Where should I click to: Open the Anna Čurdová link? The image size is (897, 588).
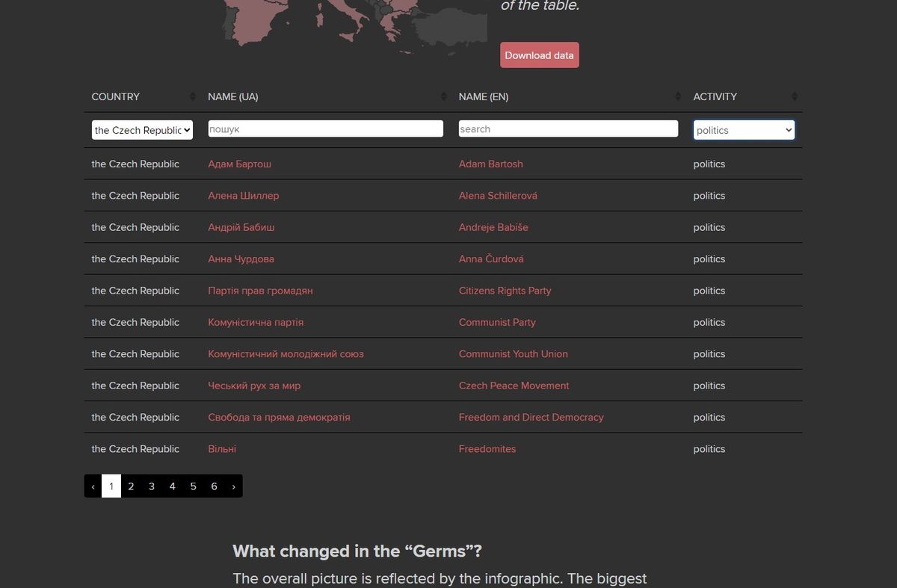point(491,259)
